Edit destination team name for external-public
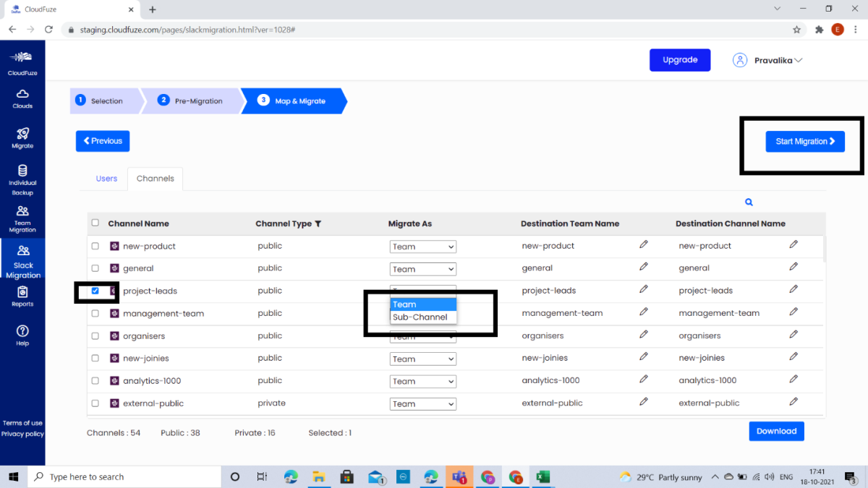The image size is (868, 488). 644,402
